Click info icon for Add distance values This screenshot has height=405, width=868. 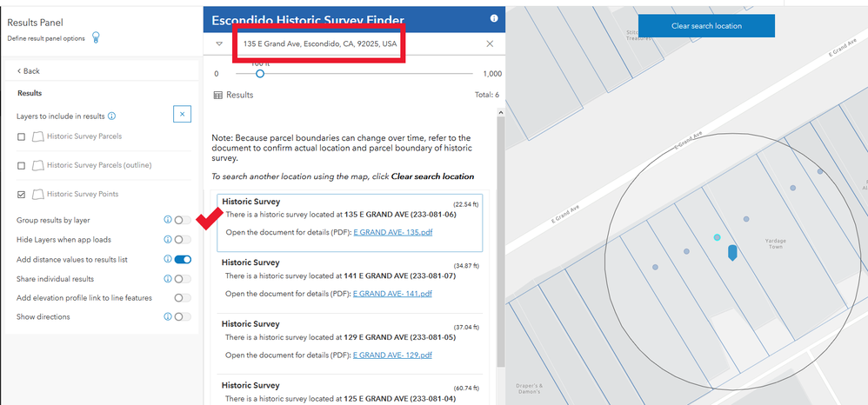[168, 259]
